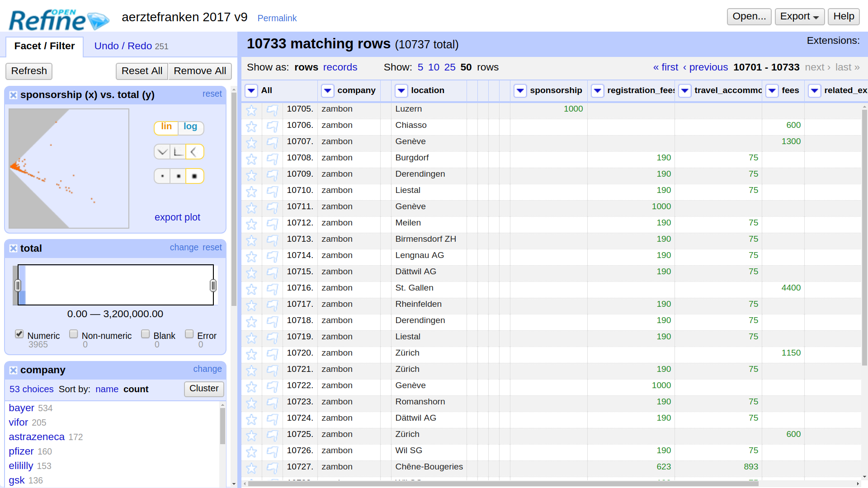Remove the company facet
The width and height of the screenshot is (868, 488).
13,370
